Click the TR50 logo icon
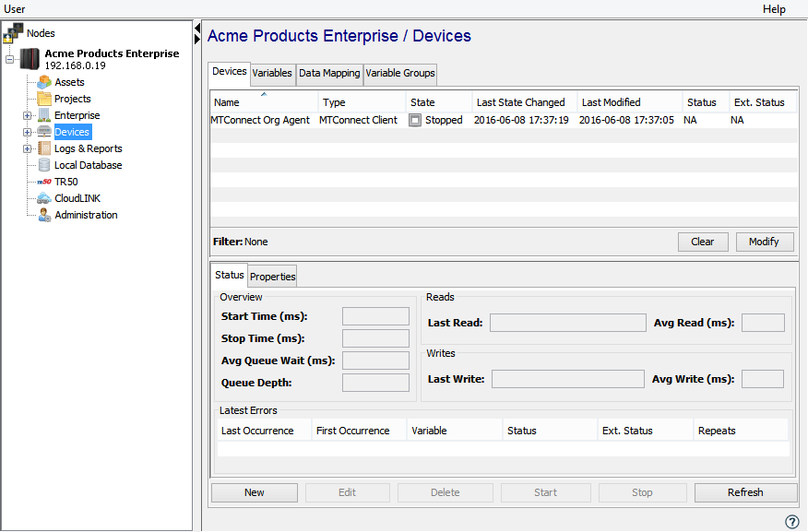808x532 pixels. click(44, 182)
